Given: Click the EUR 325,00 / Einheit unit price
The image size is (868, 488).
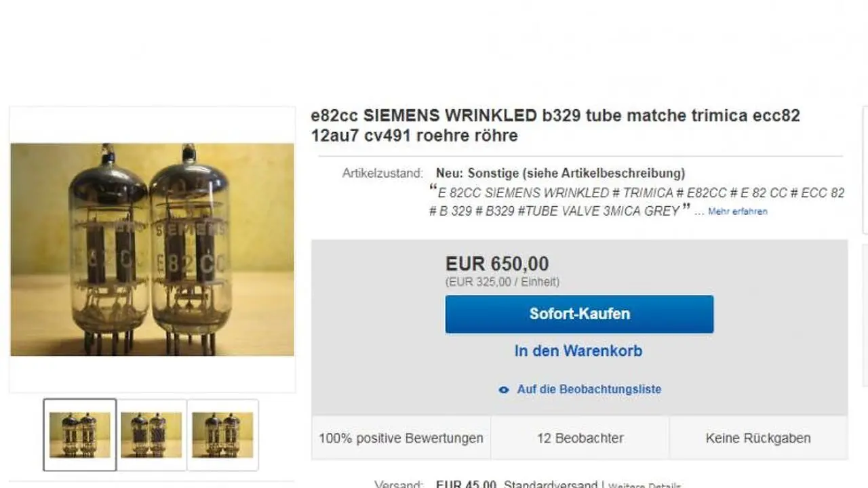Looking at the screenshot, I should 502,282.
